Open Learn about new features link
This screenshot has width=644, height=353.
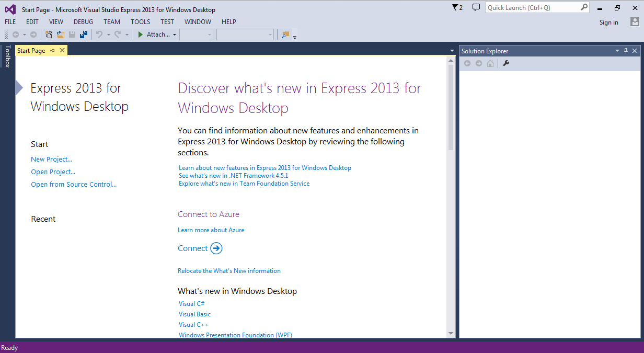coord(265,168)
